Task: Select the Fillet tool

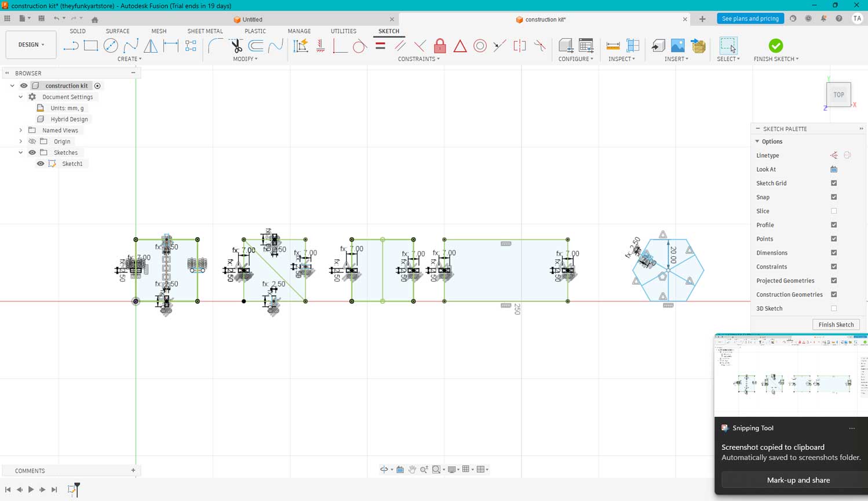Action: [x=216, y=46]
